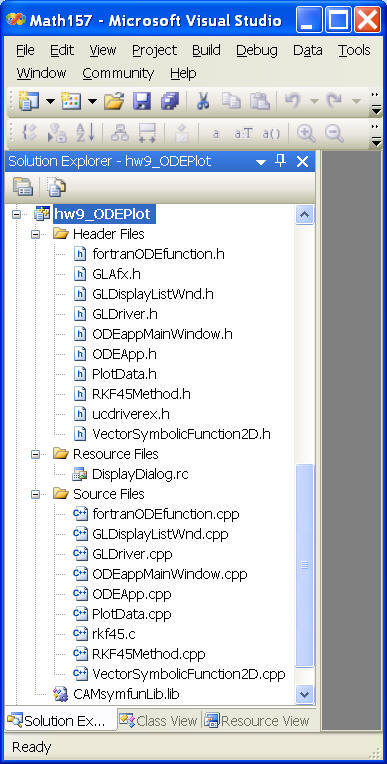
Task: Open the File menu
Action: pyautogui.click(x=25, y=50)
